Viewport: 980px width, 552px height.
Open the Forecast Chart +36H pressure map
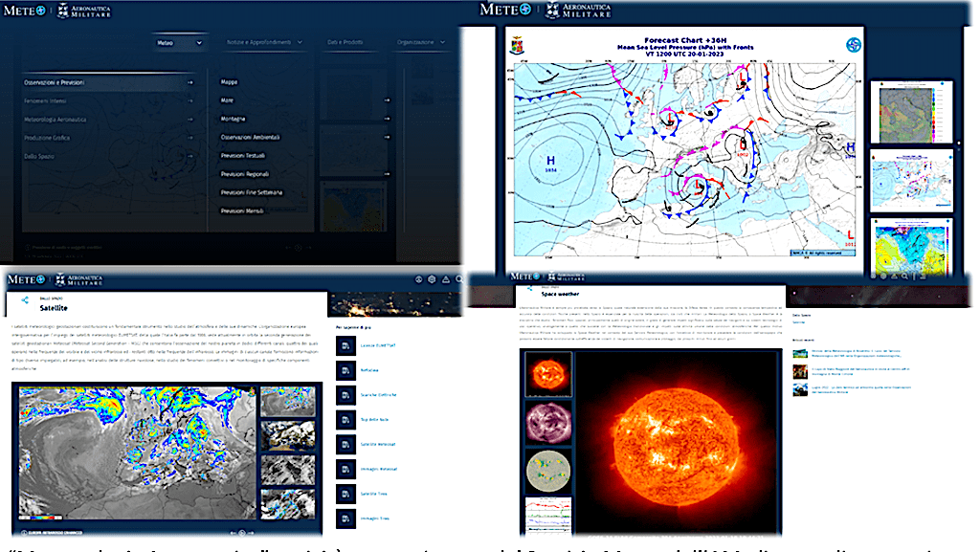[x=684, y=149]
